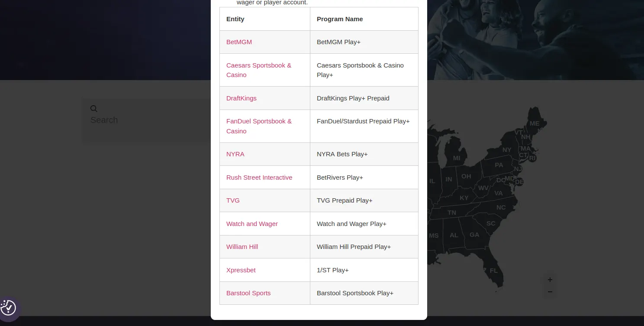Click 'BetRivers Play+' cell
The height and width of the screenshot is (326, 644).
coord(364,178)
